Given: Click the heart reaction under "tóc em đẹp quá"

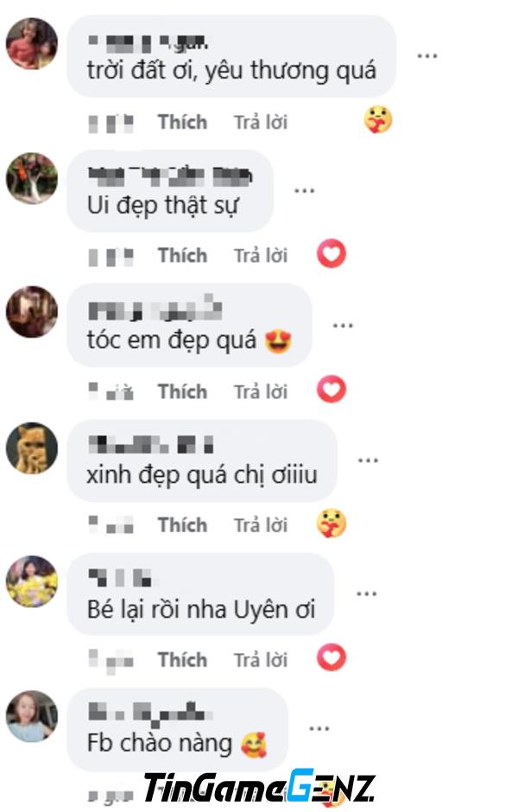Looking at the screenshot, I should [332, 390].
